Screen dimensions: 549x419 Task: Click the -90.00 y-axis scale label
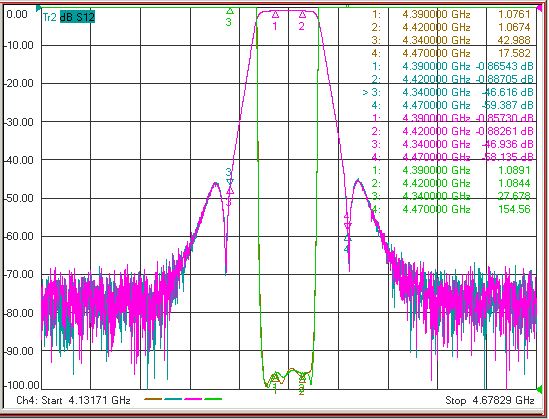click(19, 351)
